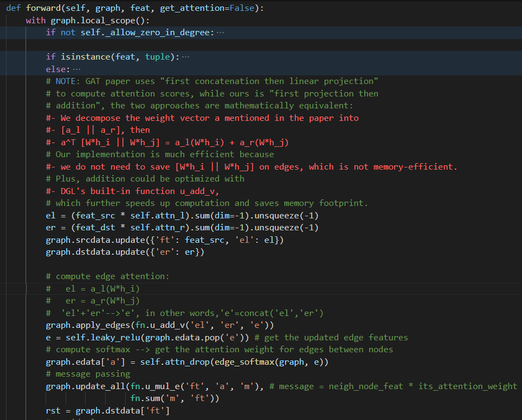This screenshot has height=420, width=522.
Task: Click red comment 'we do not need to save'
Action: pyautogui.click(x=252, y=167)
